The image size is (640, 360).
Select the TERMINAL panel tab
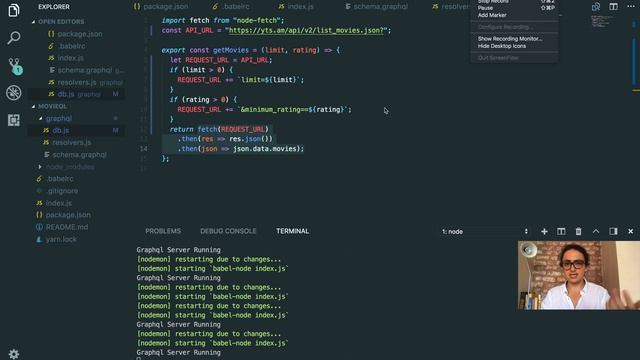point(292,231)
